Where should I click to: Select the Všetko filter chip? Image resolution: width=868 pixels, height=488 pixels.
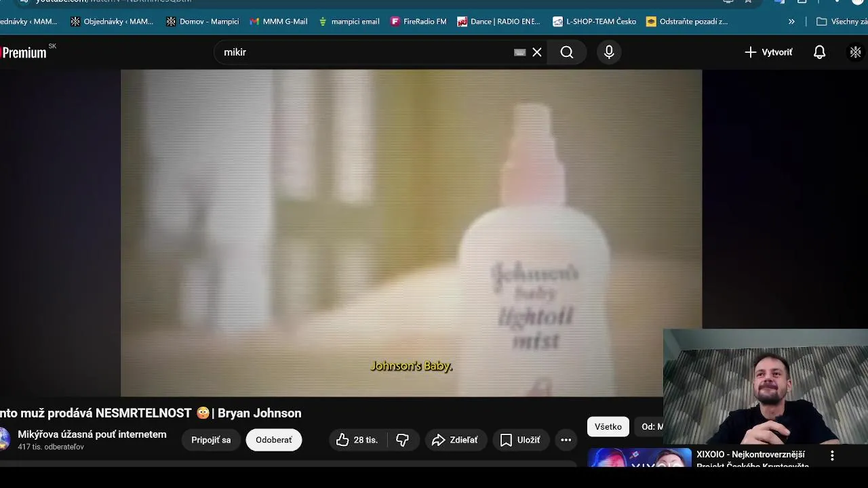click(x=608, y=426)
